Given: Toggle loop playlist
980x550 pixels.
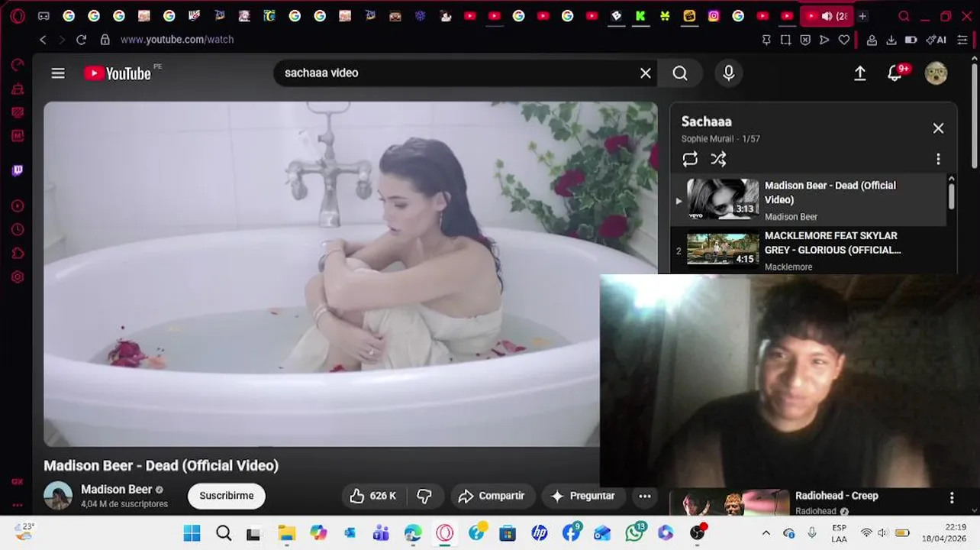Looking at the screenshot, I should click(690, 159).
